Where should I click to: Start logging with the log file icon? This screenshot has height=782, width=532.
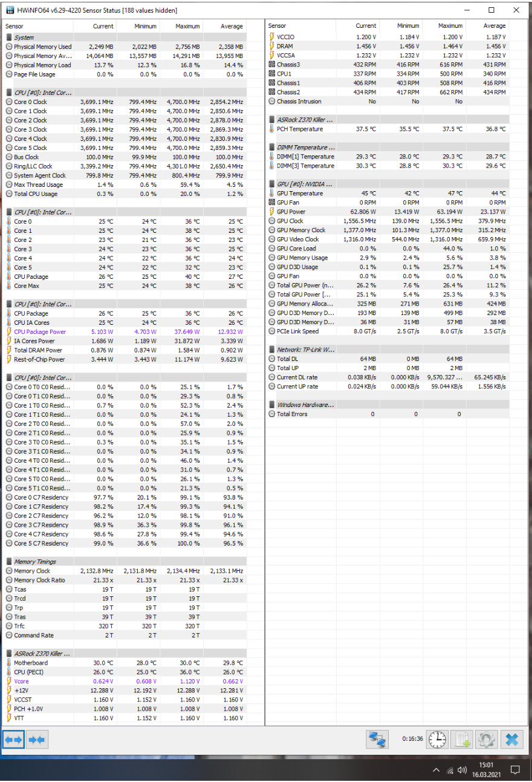tap(462, 739)
